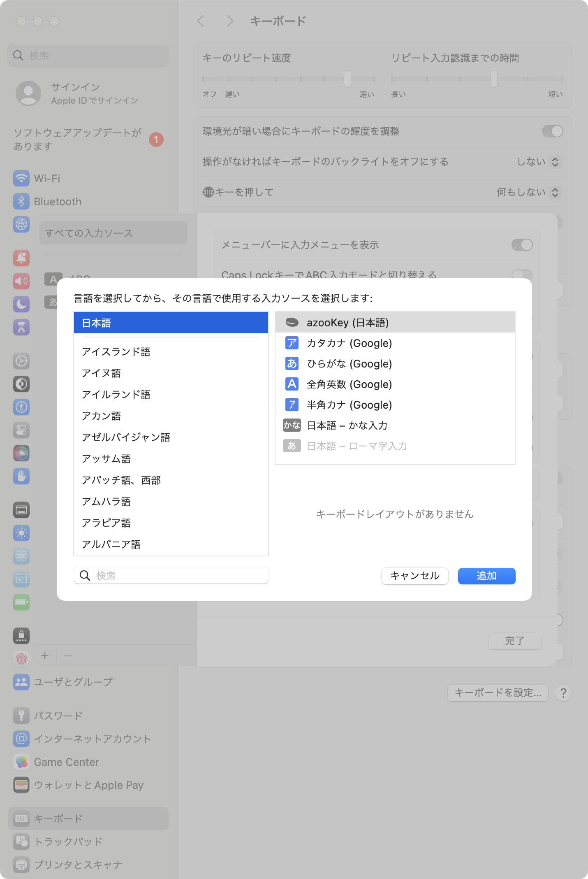
Task: Click the 完了 button
Action: [x=514, y=641]
